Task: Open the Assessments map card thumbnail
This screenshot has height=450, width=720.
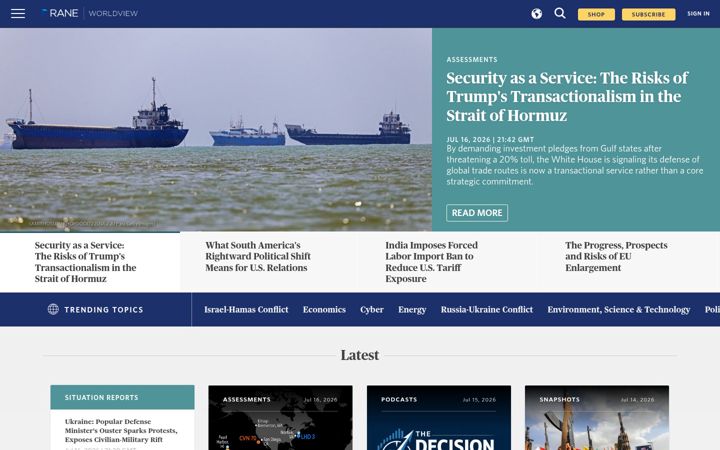Action: (x=280, y=418)
